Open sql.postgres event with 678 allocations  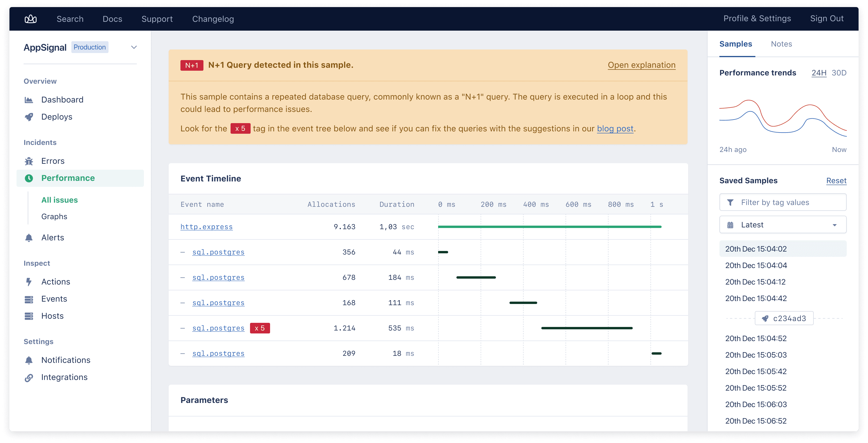click(x=218, y=277)
